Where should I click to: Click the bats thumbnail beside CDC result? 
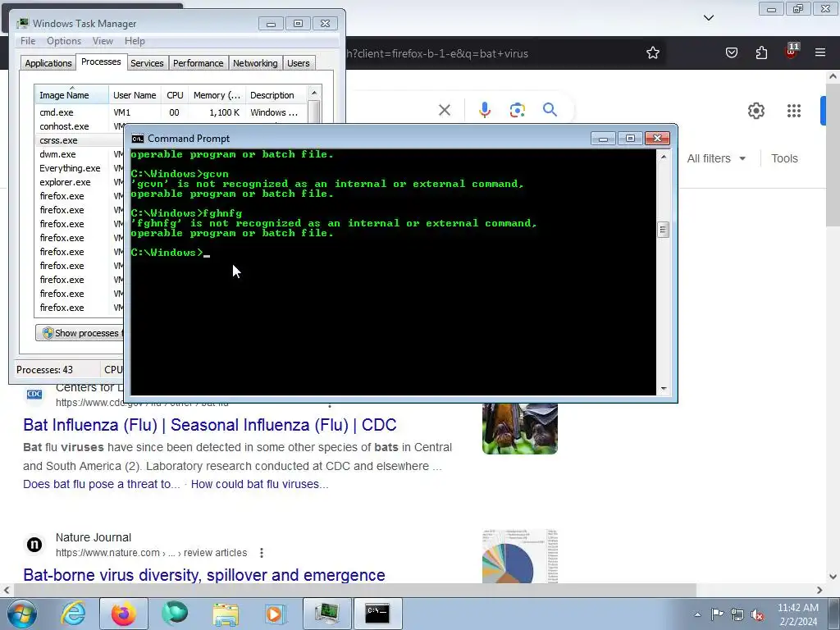click(x=519, y=428)
